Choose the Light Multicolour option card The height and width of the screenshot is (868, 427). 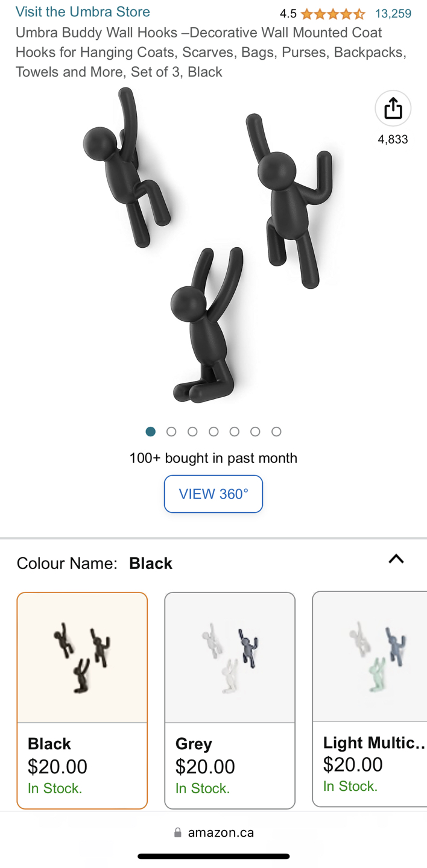point(370,699)
